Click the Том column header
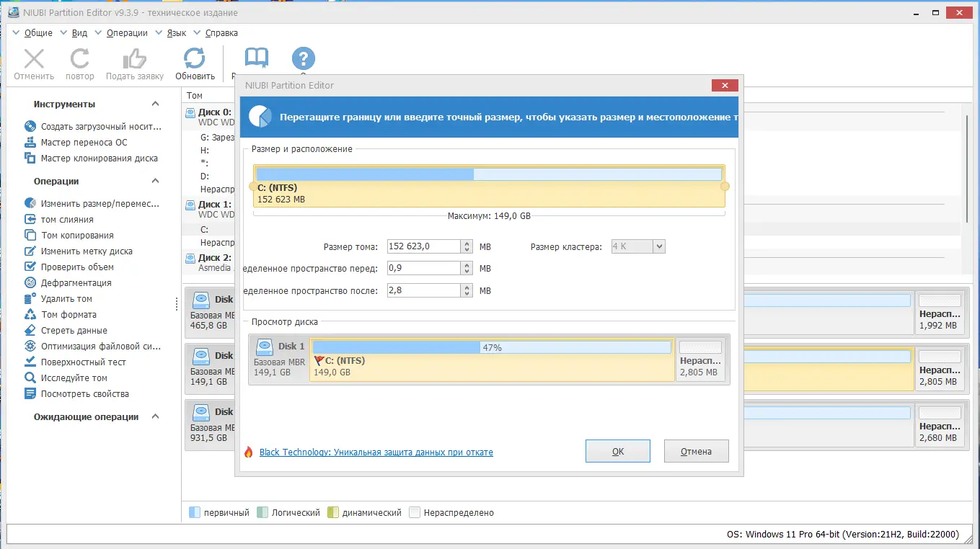The image size is (980, 549). (195, 95)
